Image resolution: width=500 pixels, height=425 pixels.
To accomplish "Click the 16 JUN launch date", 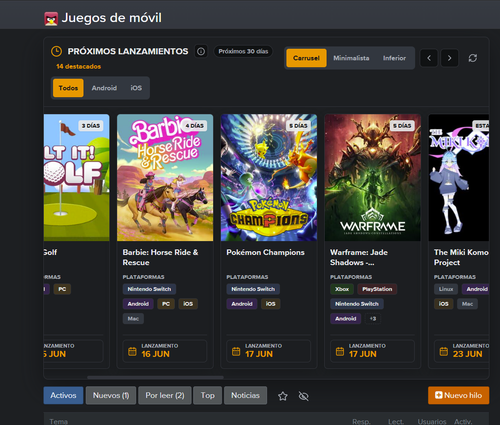I will pos(155,354).
